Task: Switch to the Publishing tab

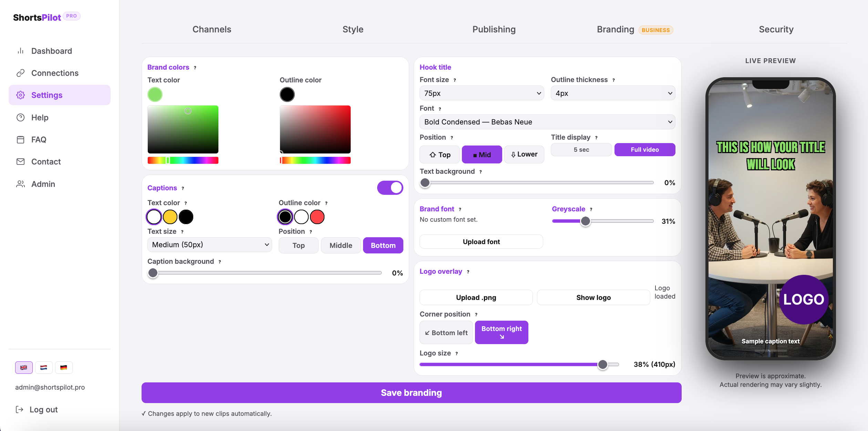Action: point(494,29)
